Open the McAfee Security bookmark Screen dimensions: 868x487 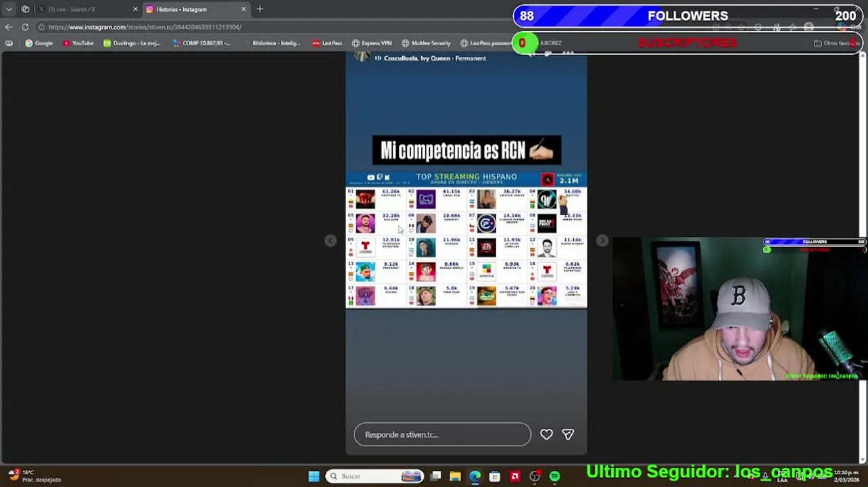pos(426,43)
